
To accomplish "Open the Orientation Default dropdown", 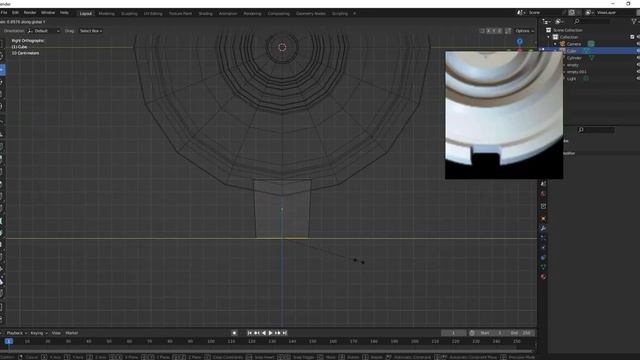I will pos(44,31).
